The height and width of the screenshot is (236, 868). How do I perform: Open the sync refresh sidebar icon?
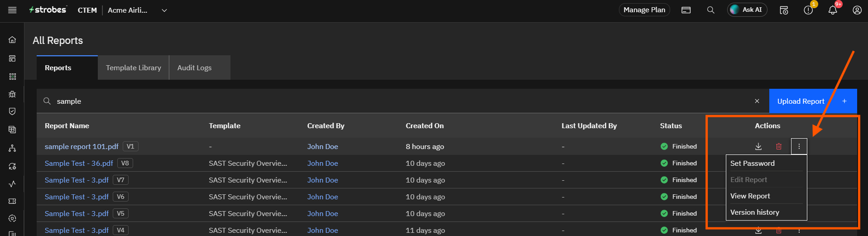[x=12, y=166]
